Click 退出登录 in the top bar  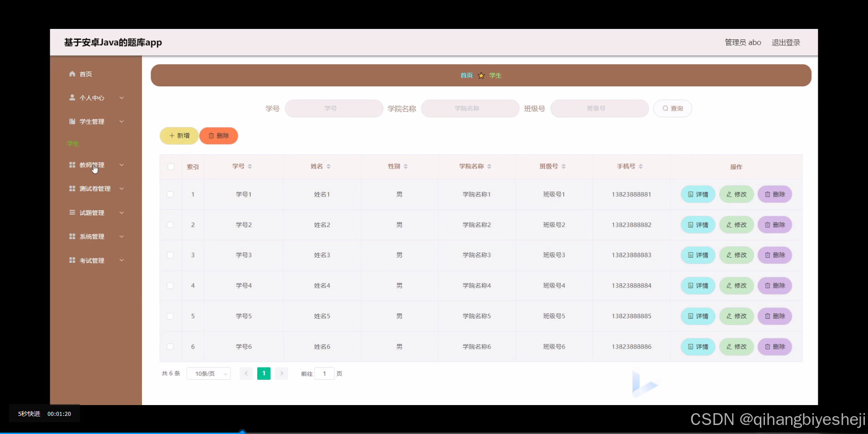point(785,42)
